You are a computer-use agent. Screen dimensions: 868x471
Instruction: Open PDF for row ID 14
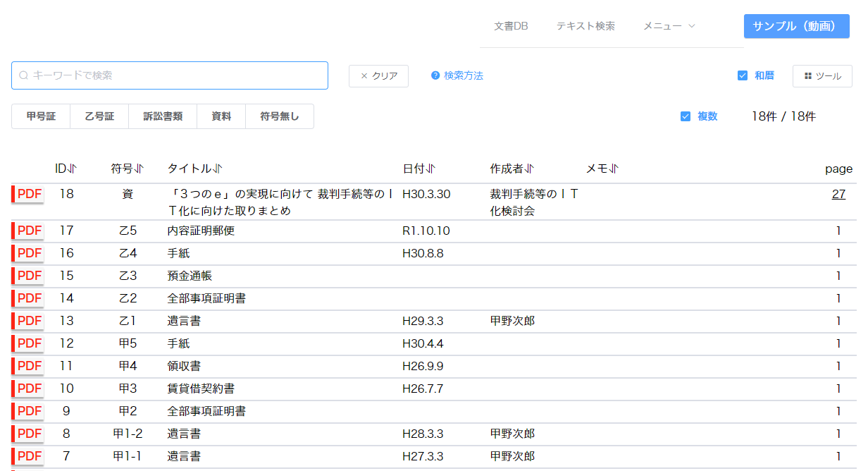tap(27, 298)
